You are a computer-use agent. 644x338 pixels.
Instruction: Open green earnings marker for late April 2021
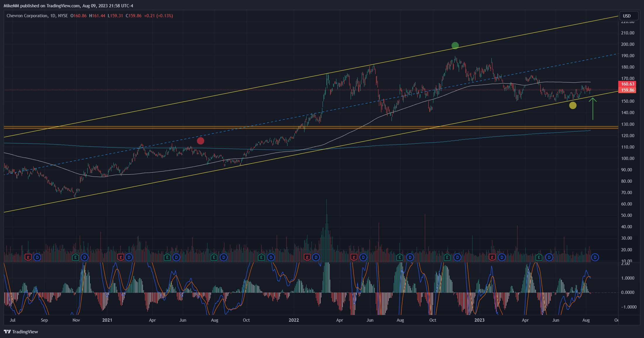point(167,257)
